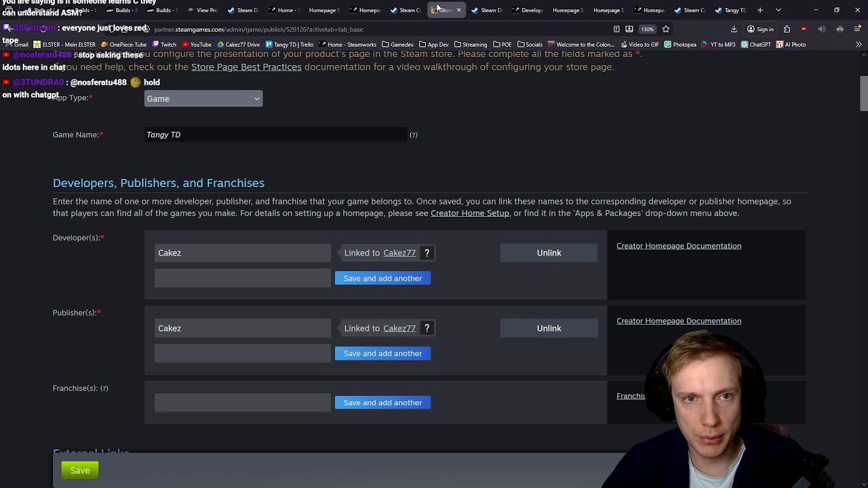
Task: Open Cakez77 link in the Developer row
Action: pos(399,253)
